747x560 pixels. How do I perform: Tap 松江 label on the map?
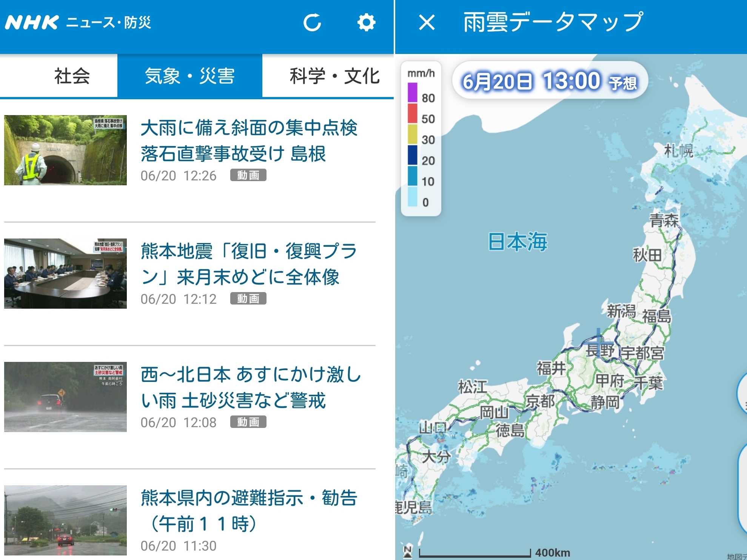(473, 387)
